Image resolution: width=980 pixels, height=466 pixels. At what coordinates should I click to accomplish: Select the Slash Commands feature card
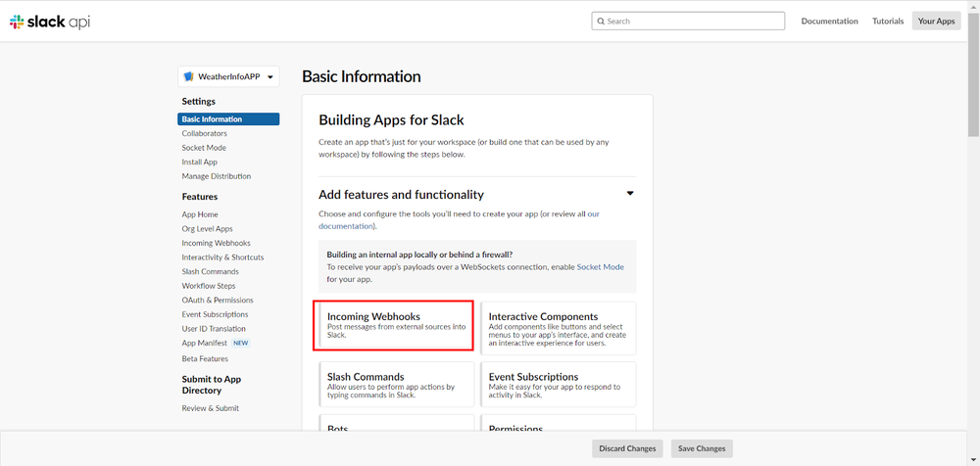[396, 382]
